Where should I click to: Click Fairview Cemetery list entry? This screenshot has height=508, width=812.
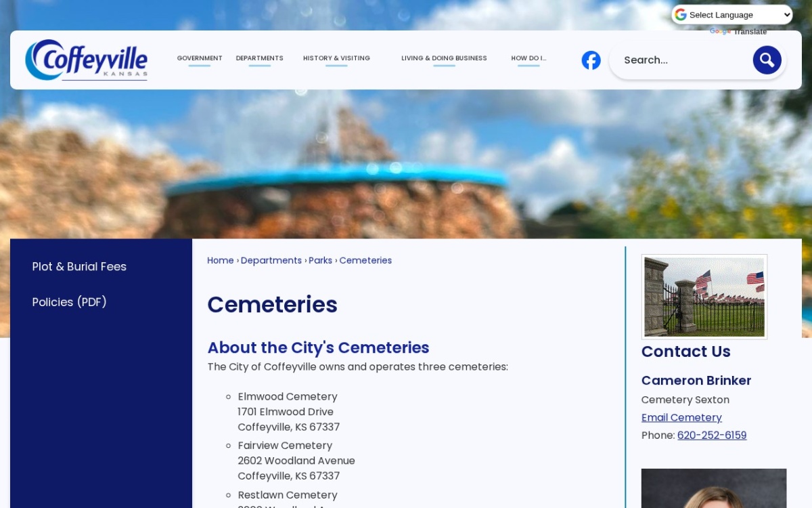285,446
